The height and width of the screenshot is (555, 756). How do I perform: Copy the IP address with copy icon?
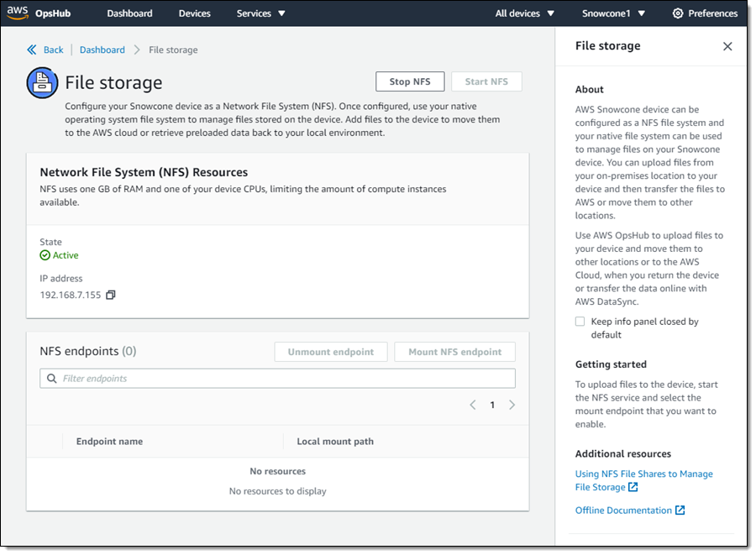pos(111,295)
